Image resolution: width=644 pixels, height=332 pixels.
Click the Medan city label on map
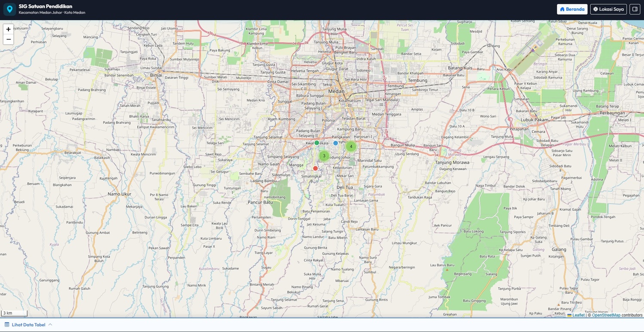(x=336, y=91)
